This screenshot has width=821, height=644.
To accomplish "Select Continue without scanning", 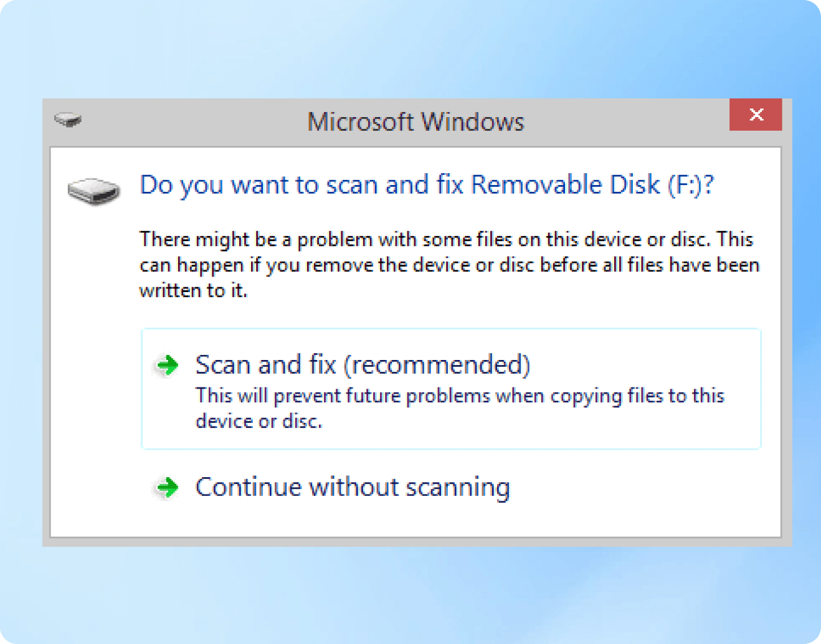I will click(353, 487).
